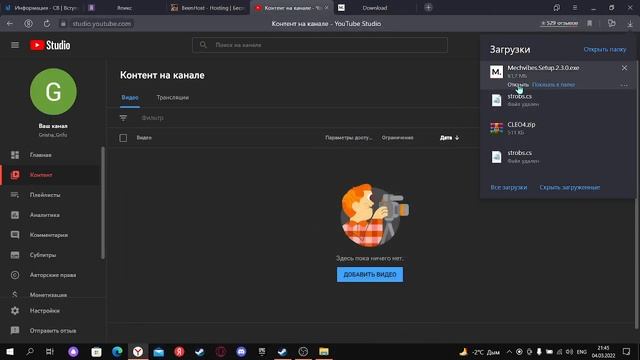Open Microsoft Edge from taskbar
The width and height of the screenshot is (640, 360).
(117, 351)
